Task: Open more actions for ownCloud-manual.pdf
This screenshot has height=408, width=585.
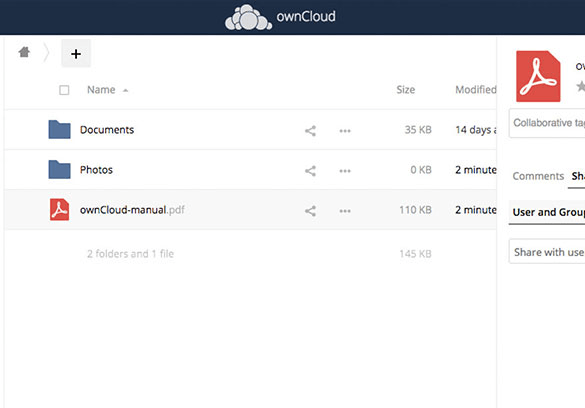Action: point(345,211)
